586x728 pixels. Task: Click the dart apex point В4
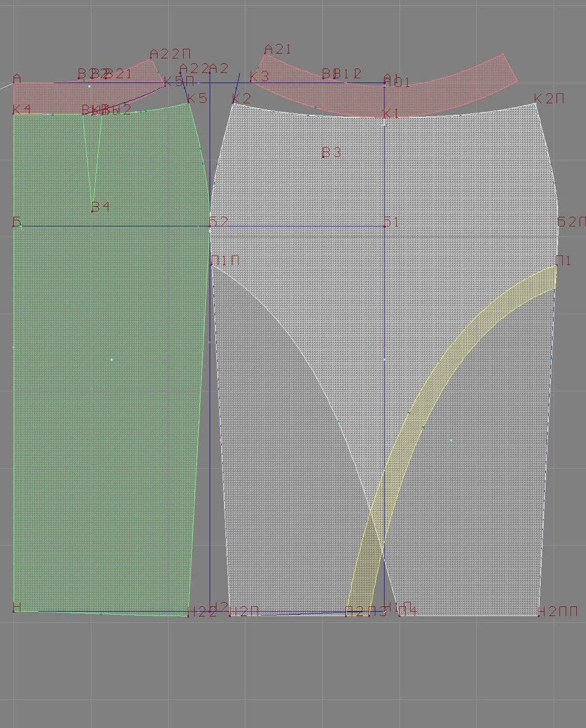pyautogui.click(x=92, y=211)
